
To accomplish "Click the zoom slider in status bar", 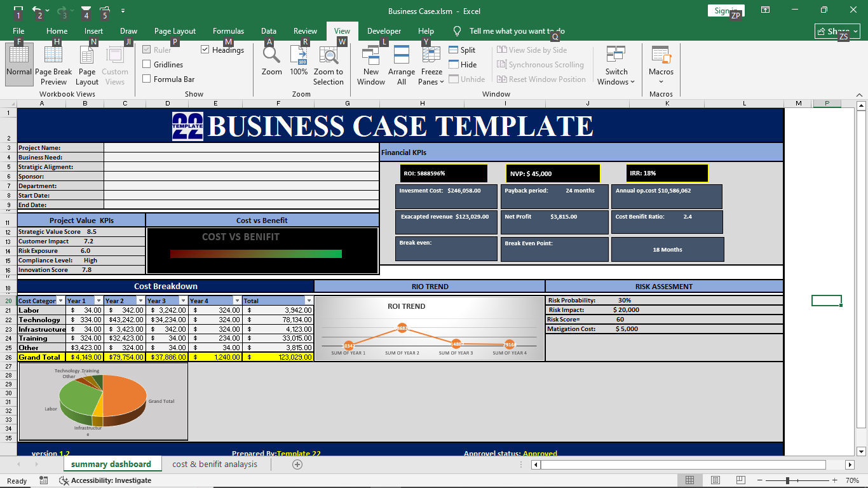I will click(x=787, y=480).
